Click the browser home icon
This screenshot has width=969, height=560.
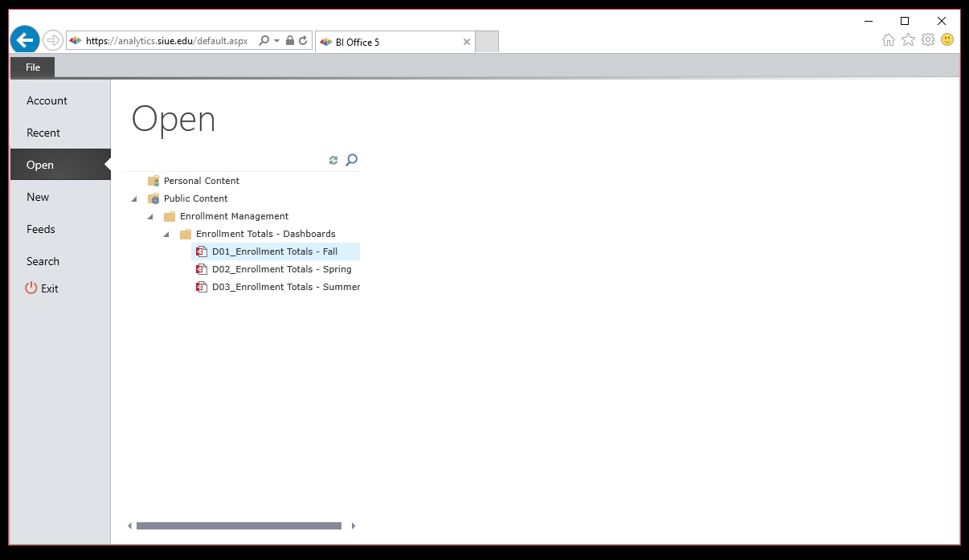pos(888,40)
